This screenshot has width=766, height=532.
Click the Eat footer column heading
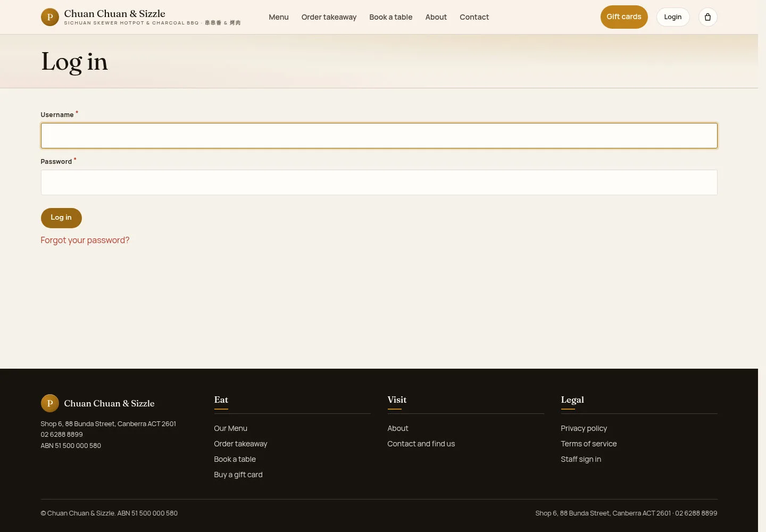(221, 400)
